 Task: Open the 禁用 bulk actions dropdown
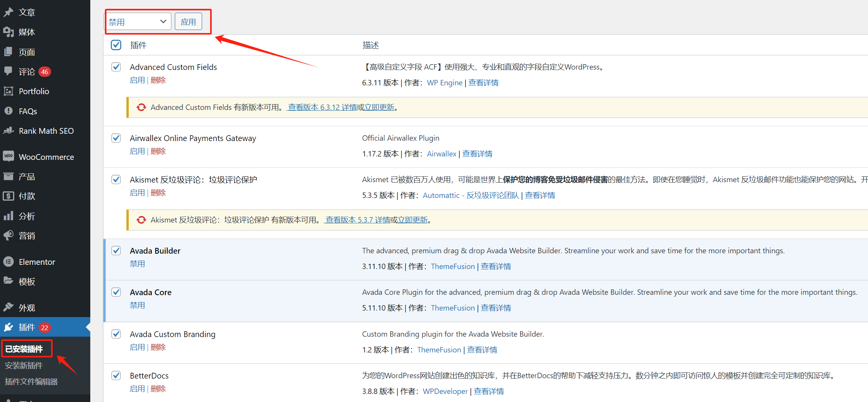pyautogui.click(x=138, y=21)
